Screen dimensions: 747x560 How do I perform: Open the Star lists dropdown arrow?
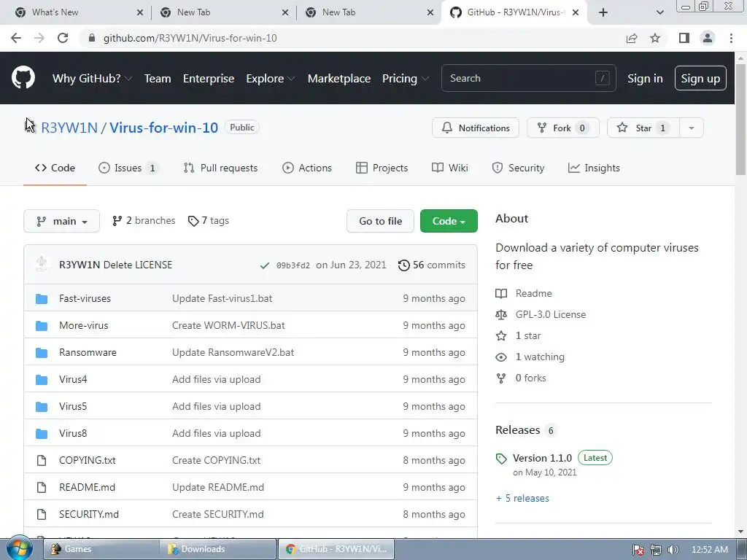click(x=692, y=128)
